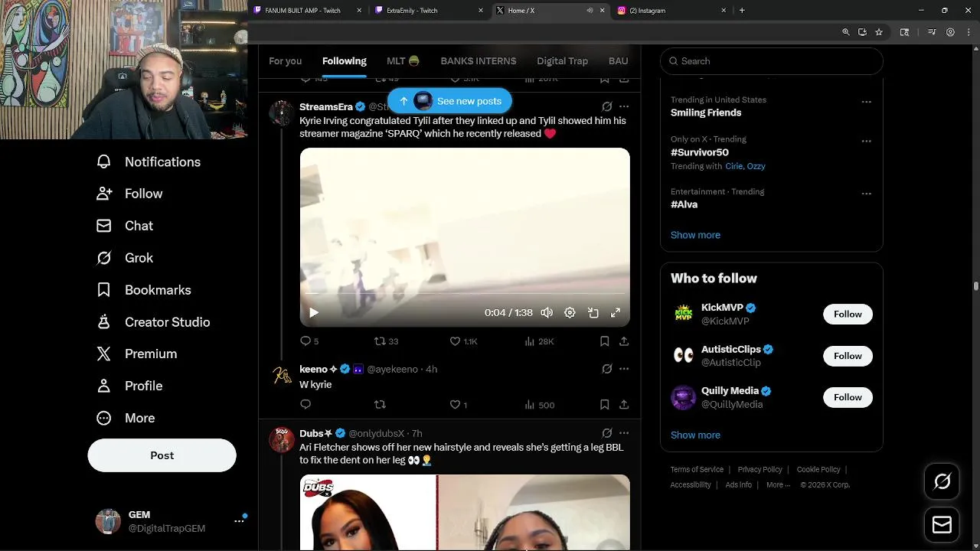Open Creator Studio in the sidebar
Screen dimensions: 980x551
153,322
